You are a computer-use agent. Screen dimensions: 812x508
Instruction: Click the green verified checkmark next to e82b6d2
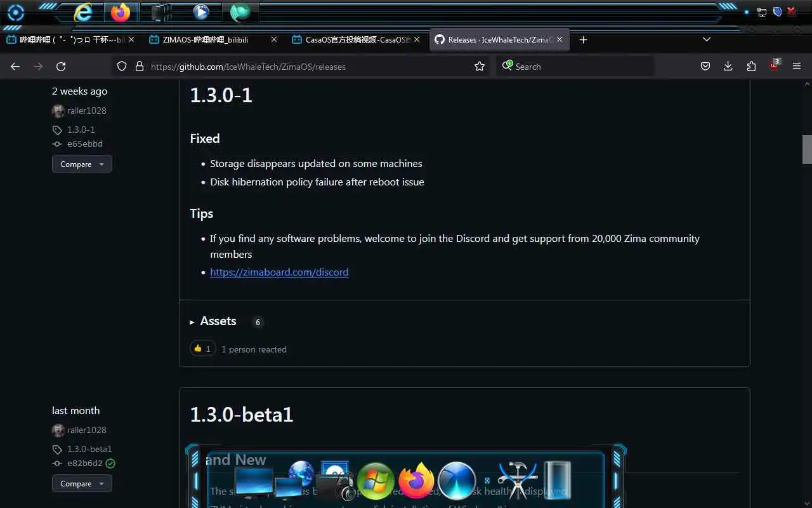110,464
